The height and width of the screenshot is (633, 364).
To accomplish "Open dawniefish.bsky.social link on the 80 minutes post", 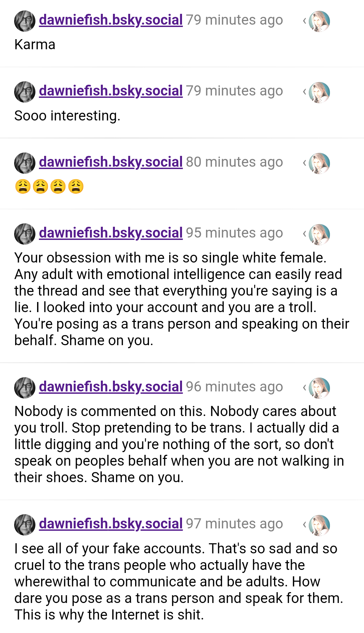I will coord(111,162).
